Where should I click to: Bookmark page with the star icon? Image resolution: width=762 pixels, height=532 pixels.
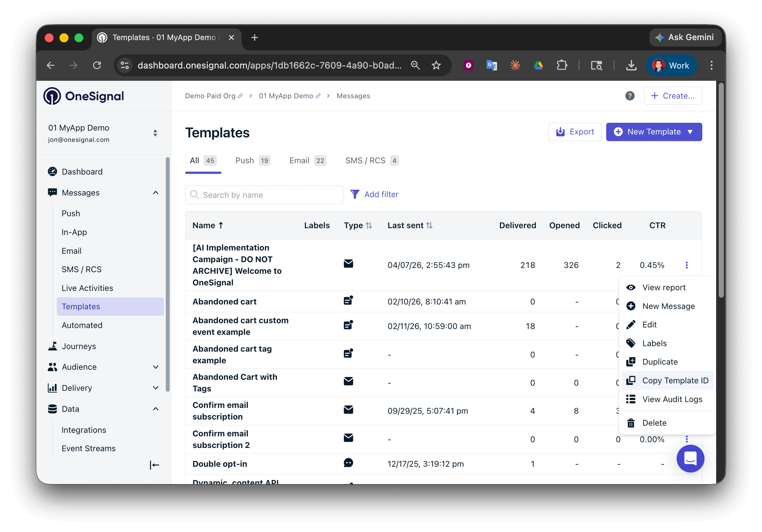(x=436, y=65)
